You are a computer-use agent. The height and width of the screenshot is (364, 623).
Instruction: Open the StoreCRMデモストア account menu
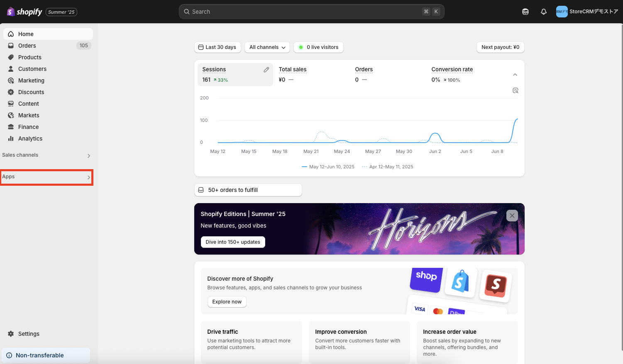tap(587, 12)
